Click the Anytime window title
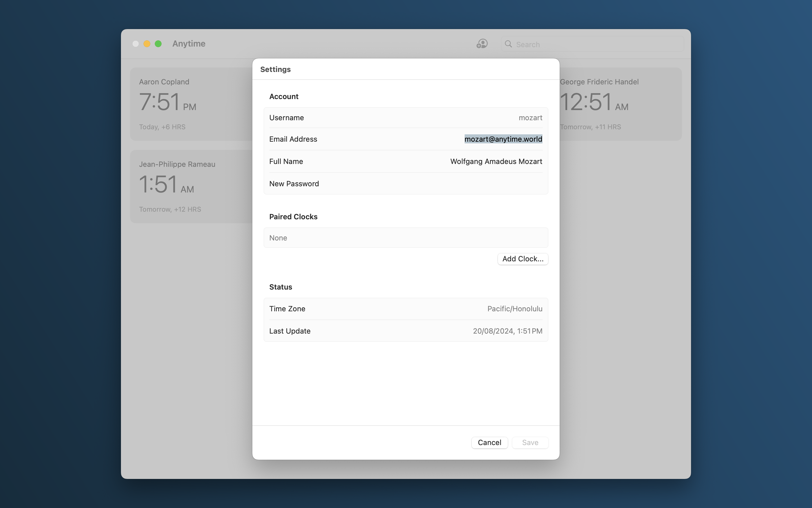 point(189,44)
